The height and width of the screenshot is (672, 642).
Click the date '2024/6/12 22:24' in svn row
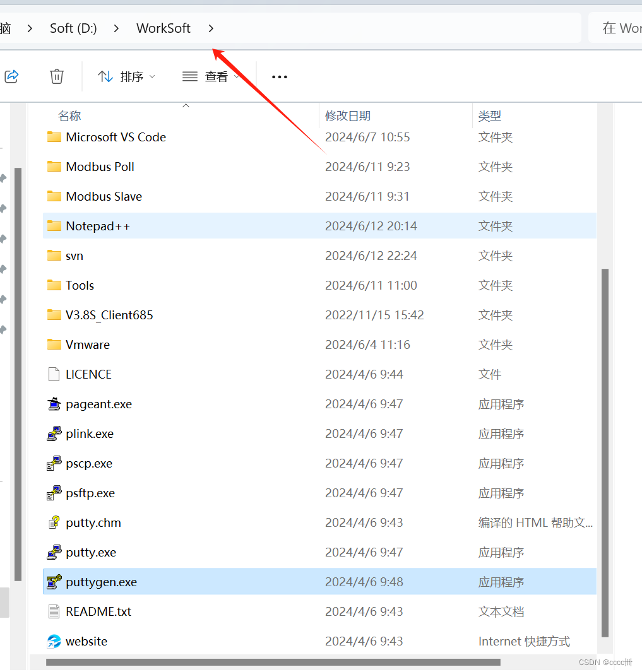tap(371, 256)
